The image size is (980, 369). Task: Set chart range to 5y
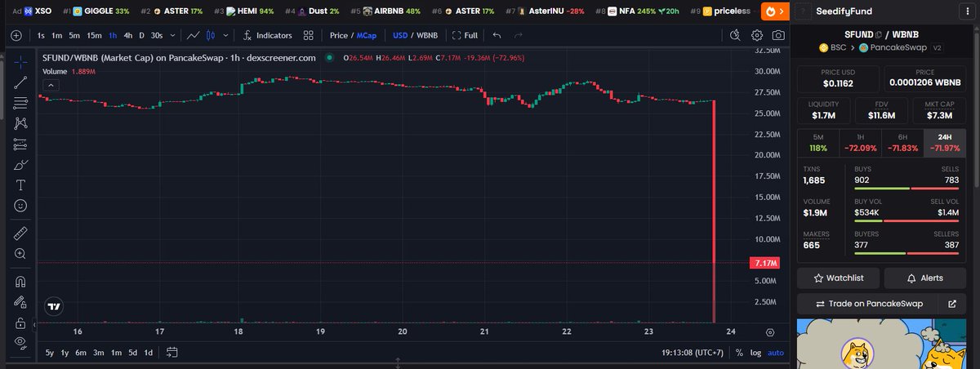click(49, 353)
